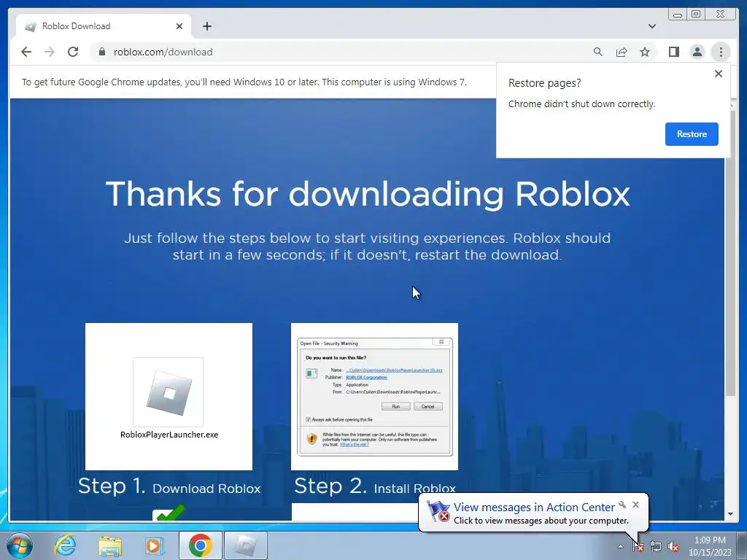This screenshot has height=560, width=747.
Task: Minimize the Chrome window
Action: [x=678, y=15]
